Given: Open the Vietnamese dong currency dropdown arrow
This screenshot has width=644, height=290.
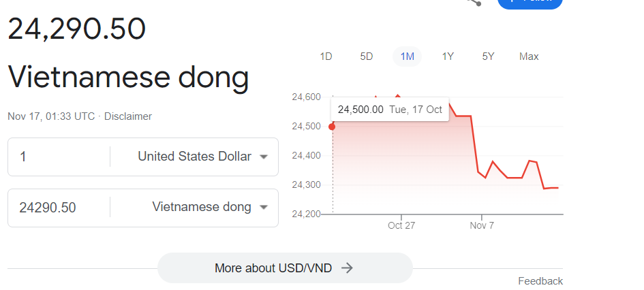Looking at the screenshot, I should click(264, 208).
